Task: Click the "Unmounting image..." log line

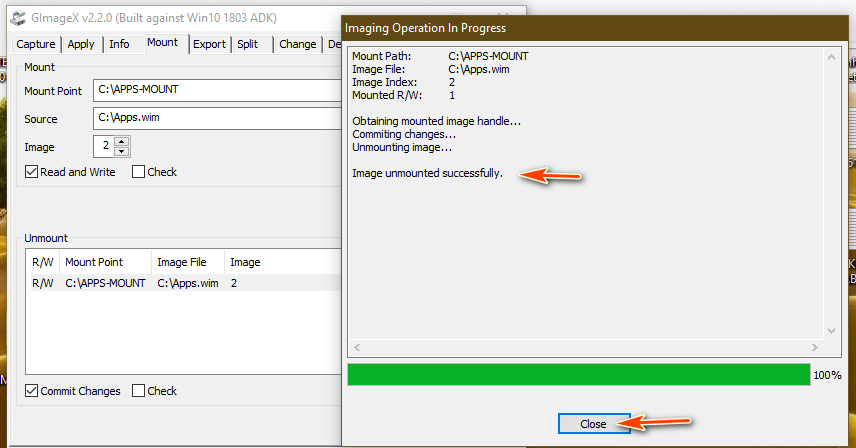Action: pyautogui.click(x=402, y=147)
